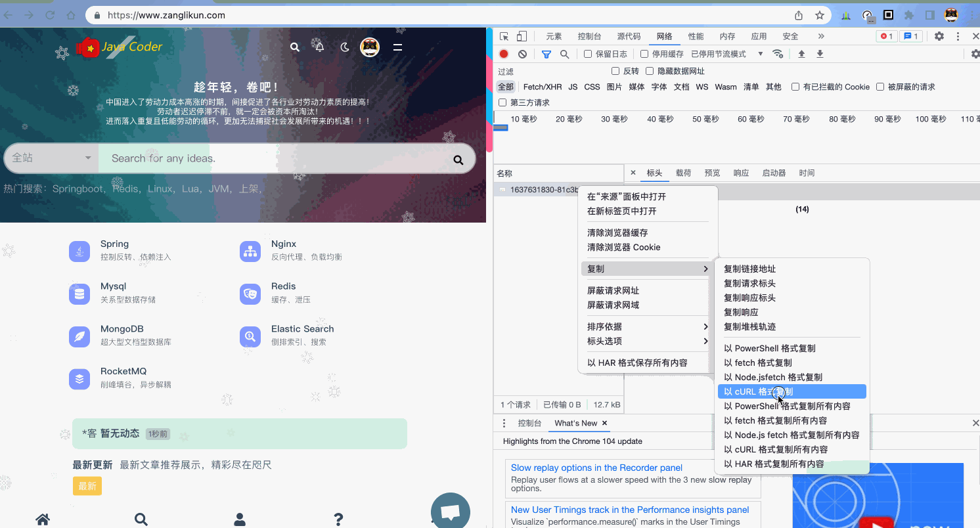Select the inspect element picker icon

pyautogui.click(x=504, y=37)
